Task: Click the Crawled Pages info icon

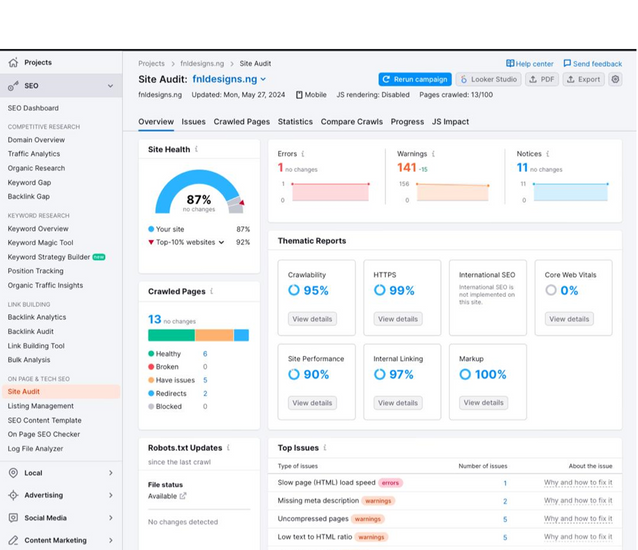Action: click(212, 291)
